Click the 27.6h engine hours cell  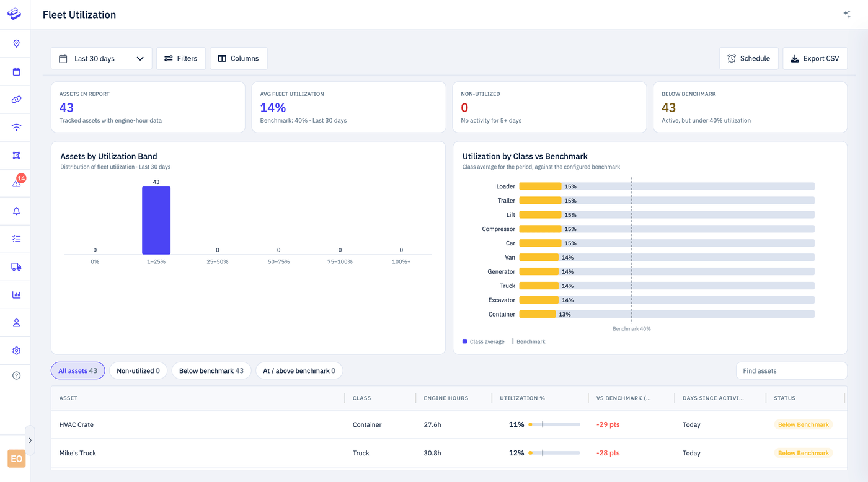coord(432,424)
